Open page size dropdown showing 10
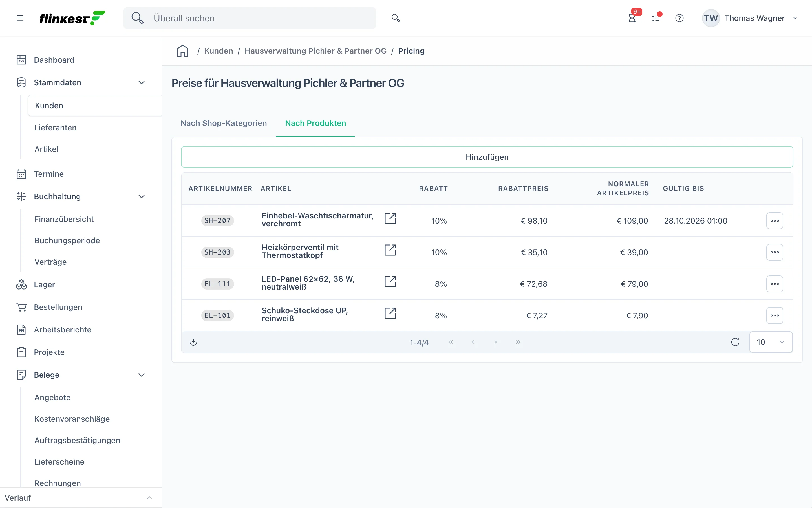 pos(771,342)
